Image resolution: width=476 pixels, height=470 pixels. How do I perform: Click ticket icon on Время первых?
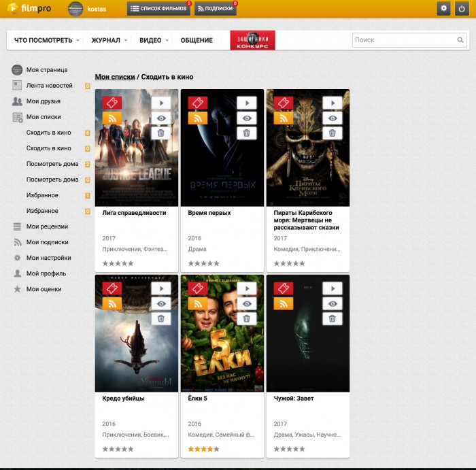(x=198, y=103)
